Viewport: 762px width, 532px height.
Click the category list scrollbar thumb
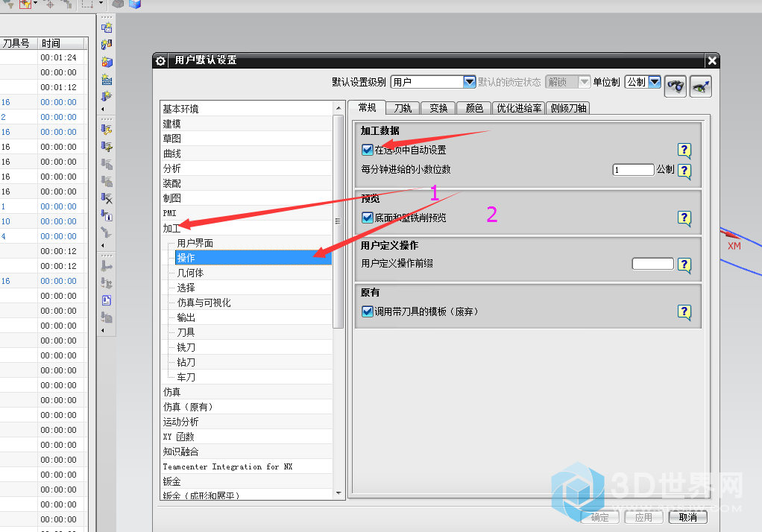coord(339,221)
